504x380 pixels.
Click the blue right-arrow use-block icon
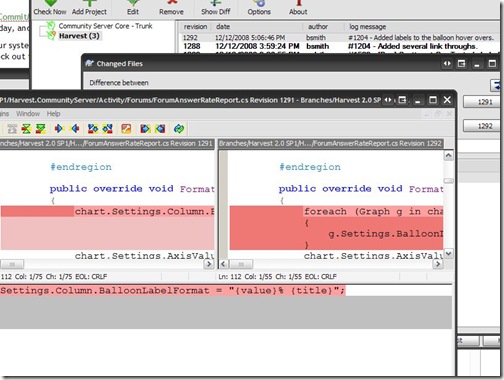pyautogui.click(x=59, y=129)
